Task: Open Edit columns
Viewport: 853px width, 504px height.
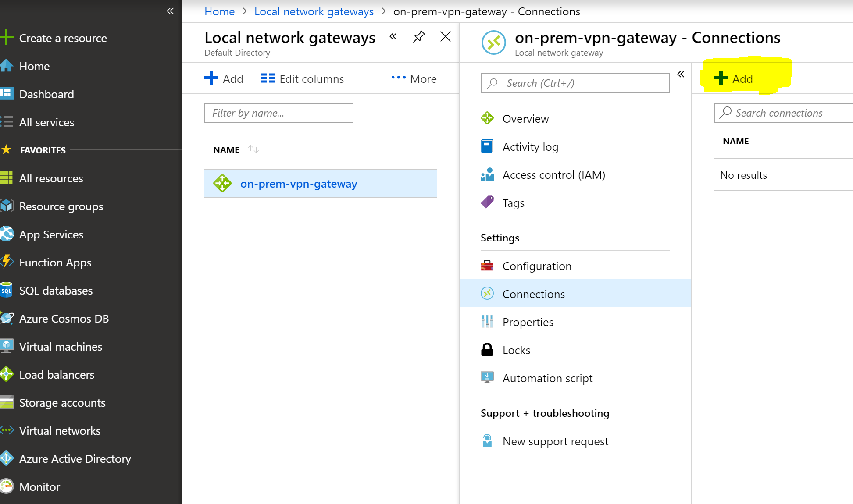Action: click(x=302, y=78)
